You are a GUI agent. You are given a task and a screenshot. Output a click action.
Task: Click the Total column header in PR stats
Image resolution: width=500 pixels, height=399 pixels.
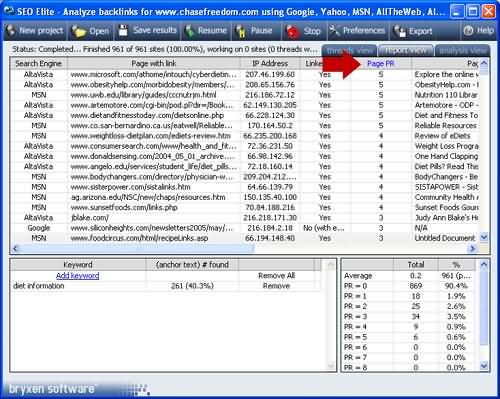[x=416, y=265]
